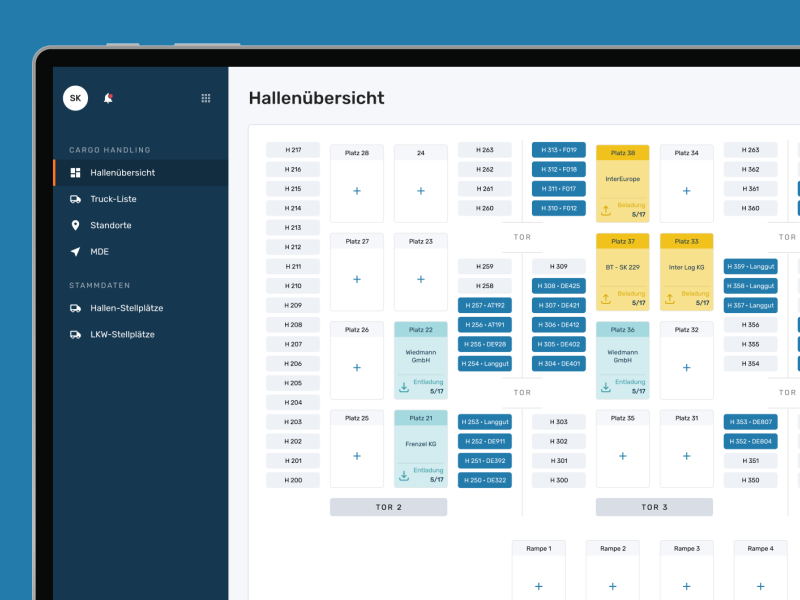The image size is (800, 600).
Task: Click the download icon in Platz 21
Action: tap(404, 475)
